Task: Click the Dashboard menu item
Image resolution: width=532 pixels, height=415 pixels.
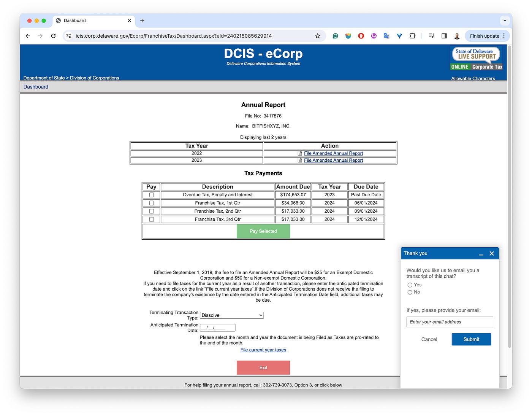Action: [x=36, y=87]
